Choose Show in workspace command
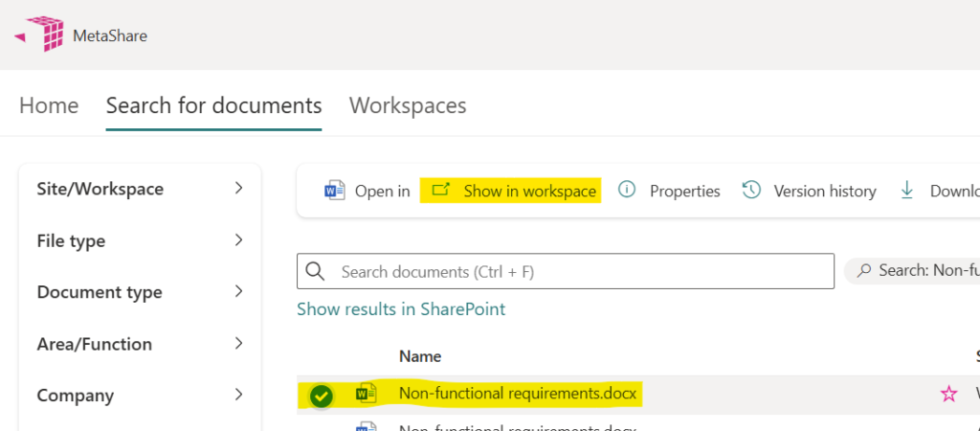Viewport: 980px width, 431px height. pyautogui.click(x=510, y=191)
